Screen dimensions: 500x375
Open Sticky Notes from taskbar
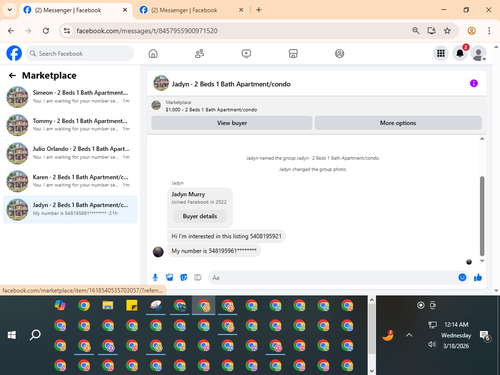pos(132,305)
